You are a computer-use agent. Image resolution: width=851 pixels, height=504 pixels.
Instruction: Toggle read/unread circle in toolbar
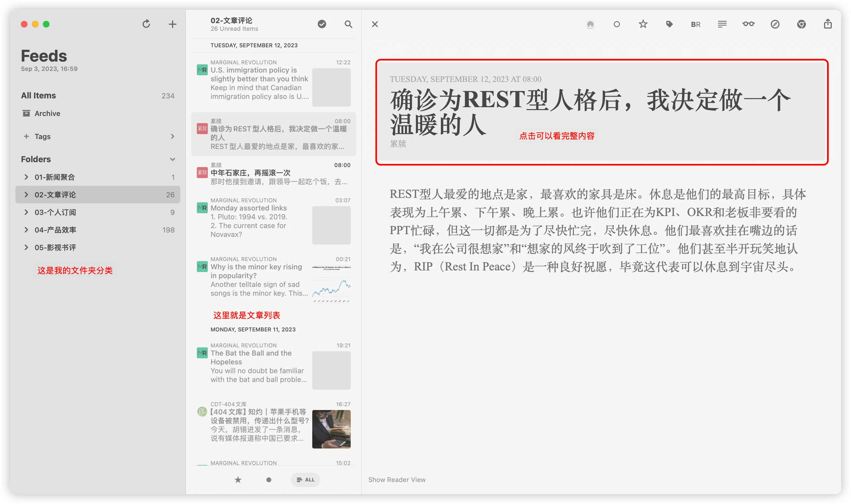pyautogui.click(x=616, y=24)
